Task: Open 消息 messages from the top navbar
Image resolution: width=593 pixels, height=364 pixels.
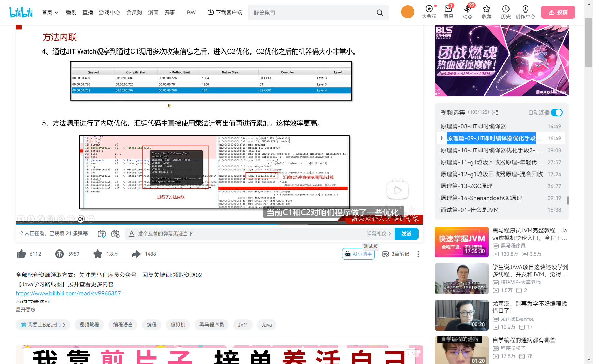Action: (x=448, y=12)
